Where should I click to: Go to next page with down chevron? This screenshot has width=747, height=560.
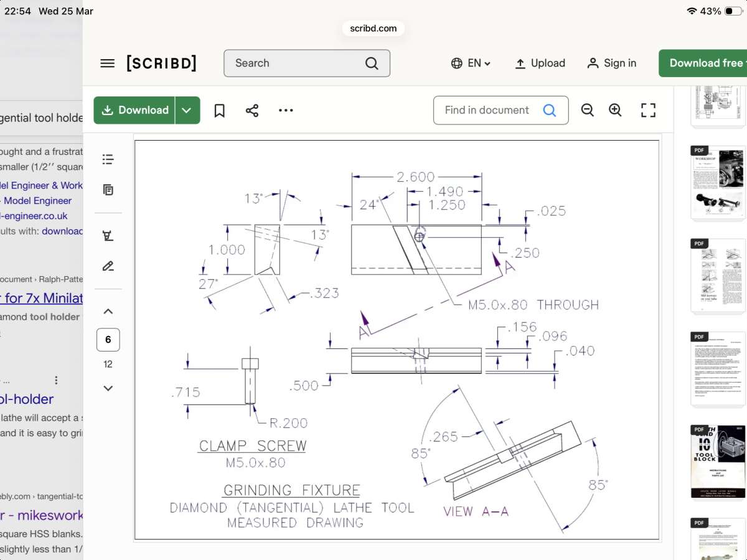click(x=108, y=388)
